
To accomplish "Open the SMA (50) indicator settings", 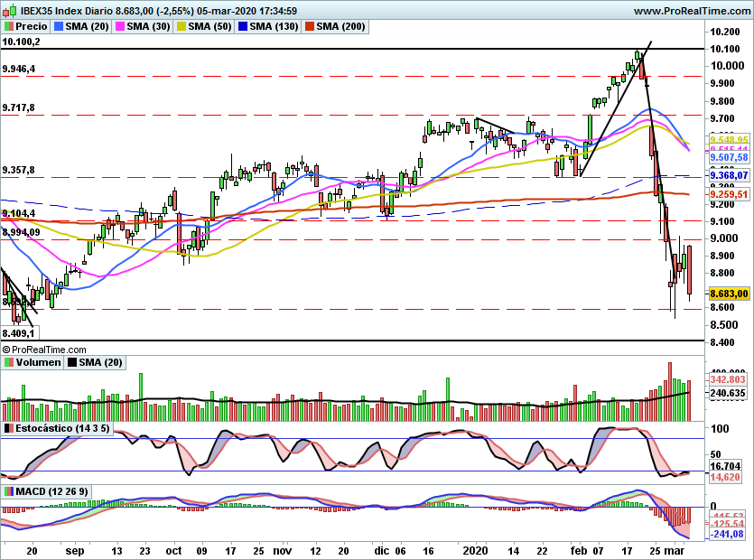I will [x=212, y=26].
